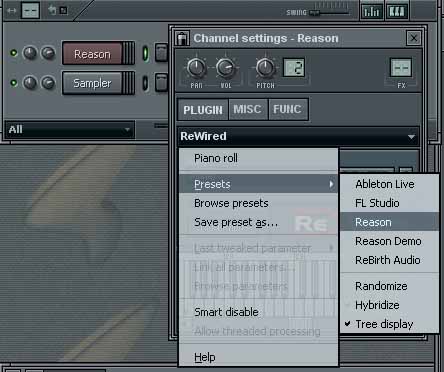Open the ReWired plugin dropdown arrow
The width and height of the screenshot is (444, 372).
(x=411, y=137)
